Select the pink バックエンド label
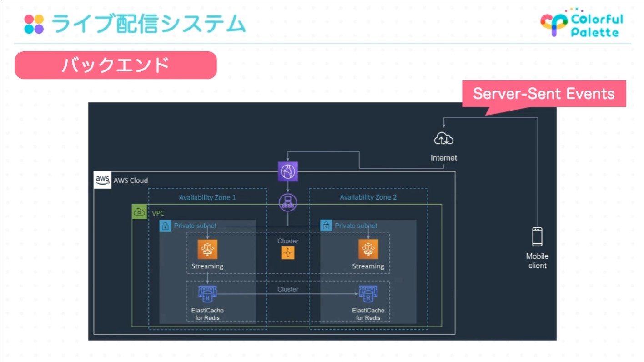The image size is (644, 362). [116, 65]
